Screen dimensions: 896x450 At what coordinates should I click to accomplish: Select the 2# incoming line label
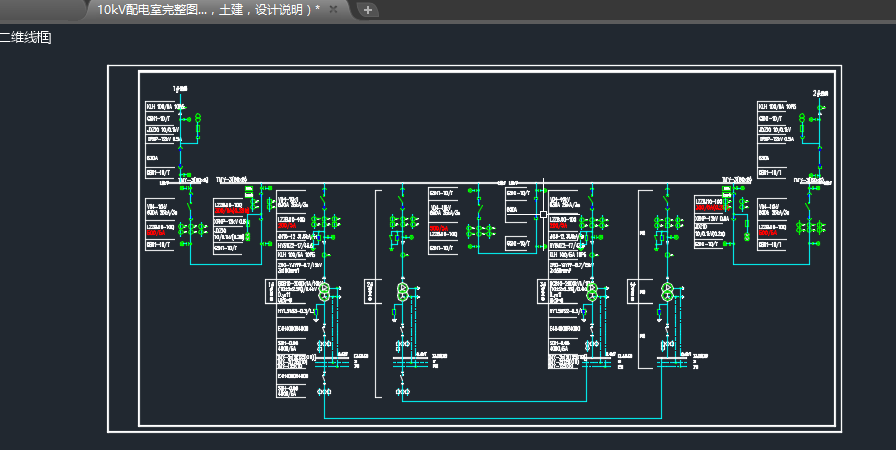coord(820,93)
